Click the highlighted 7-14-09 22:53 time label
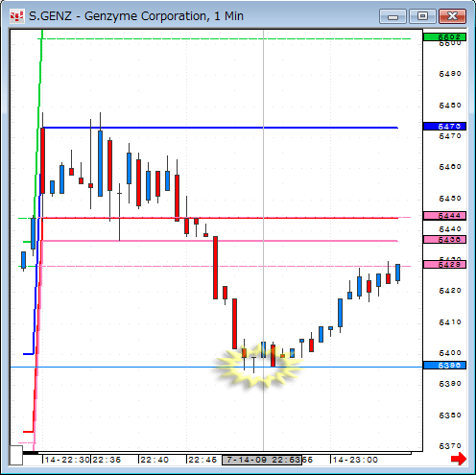This screenshot has width=476, height=475. tap(262, 460)
